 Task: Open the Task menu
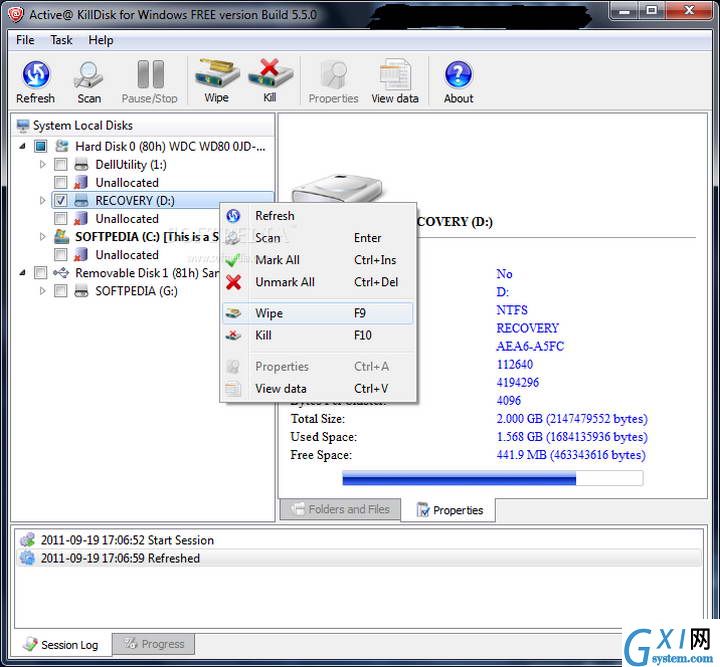tap(61, 40)
